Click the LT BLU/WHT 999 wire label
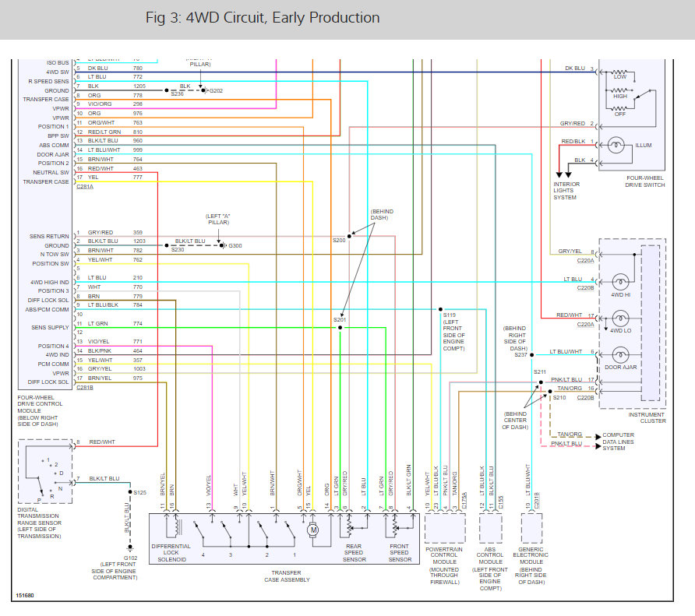The image size is (695, 616). [x=115, y=150]
